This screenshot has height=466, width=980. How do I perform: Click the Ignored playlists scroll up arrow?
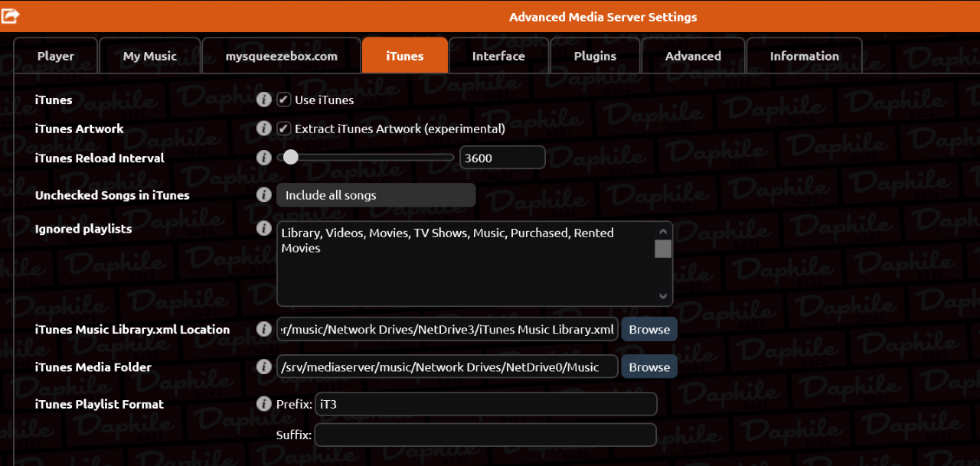(663, 230)
